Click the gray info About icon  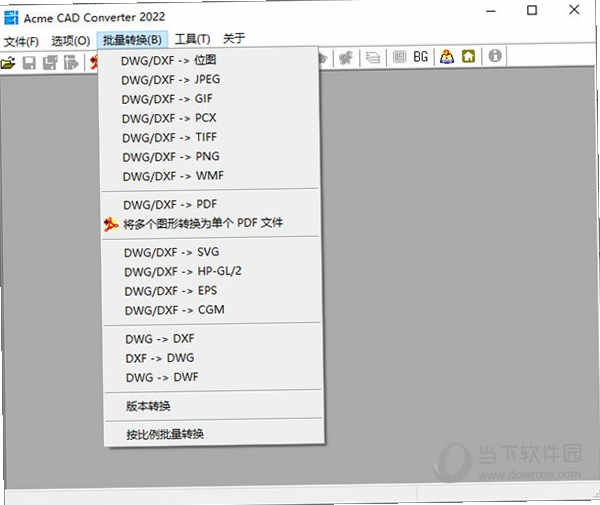click(495, 56)
